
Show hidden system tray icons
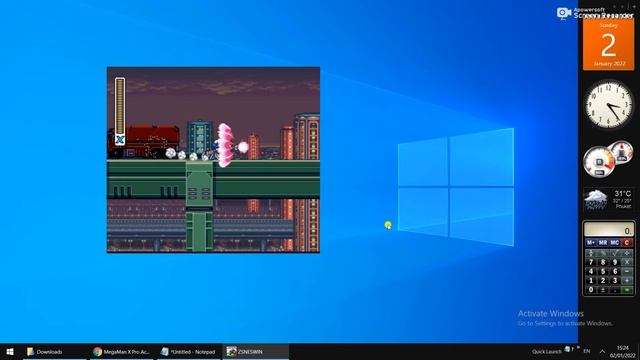point(602,351)
